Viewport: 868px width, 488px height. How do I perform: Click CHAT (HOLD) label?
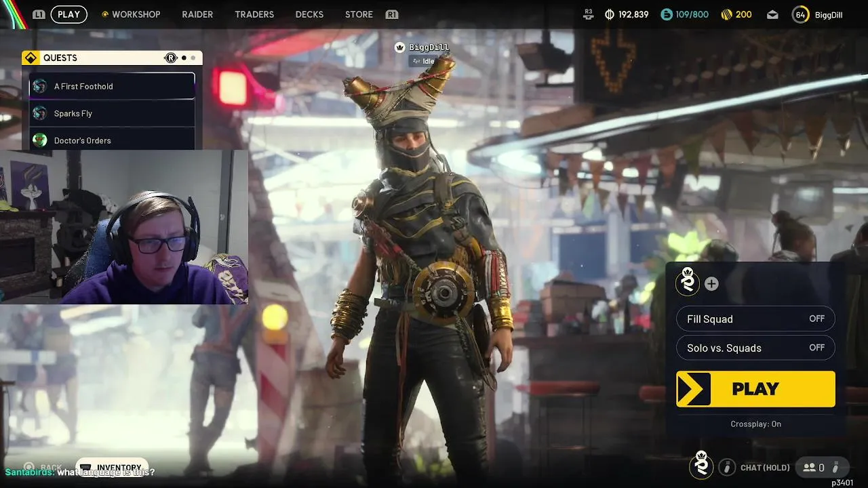pos(765,468)
